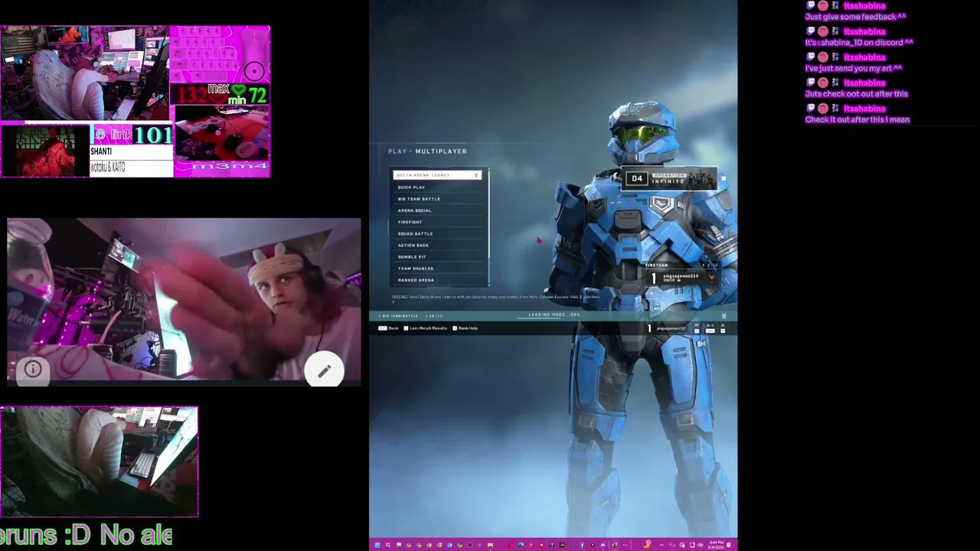Viewport: 980px width, 551px height.
Task: Click the info icon on the webcam overlay
Action: coord(33,370)
